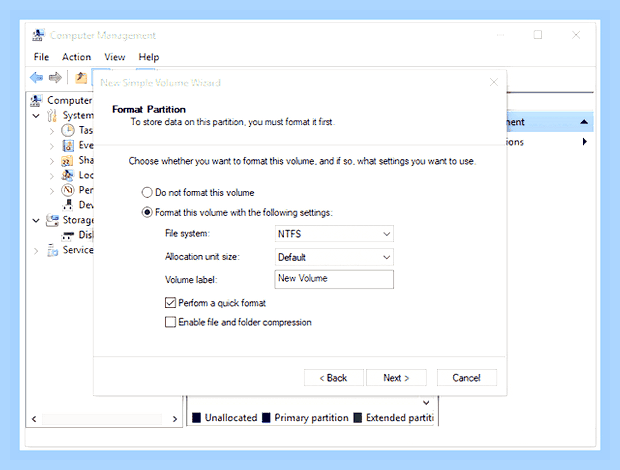Image resolution: width=620 pixels, height=470 pixels.
Task: Expand the Shared Folders node
Action: 52,161
